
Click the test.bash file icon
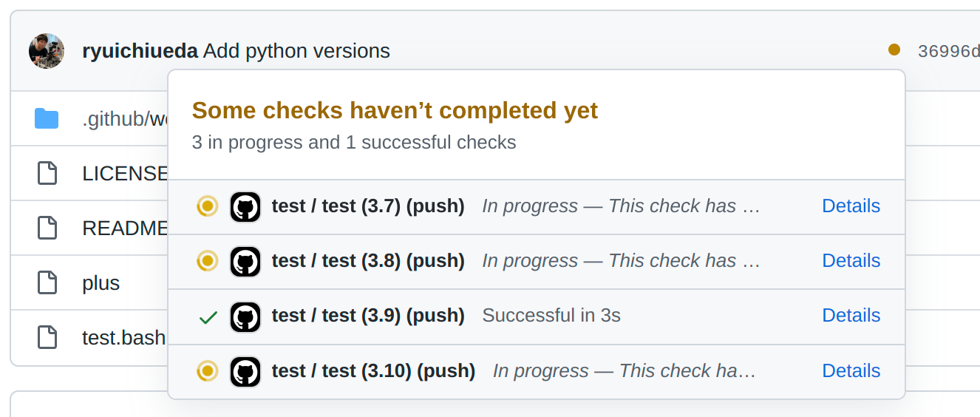pyautogui.click(x=47, y=337)
